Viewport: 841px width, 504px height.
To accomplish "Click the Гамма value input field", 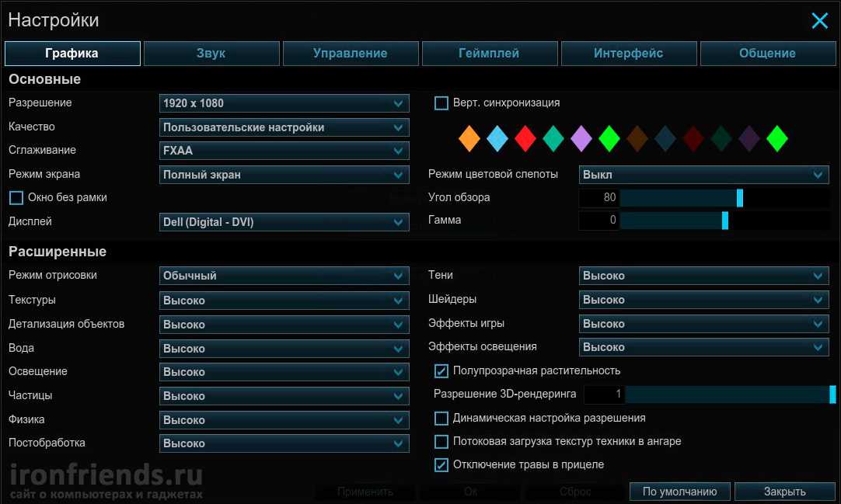I will [x=599, y=221].
